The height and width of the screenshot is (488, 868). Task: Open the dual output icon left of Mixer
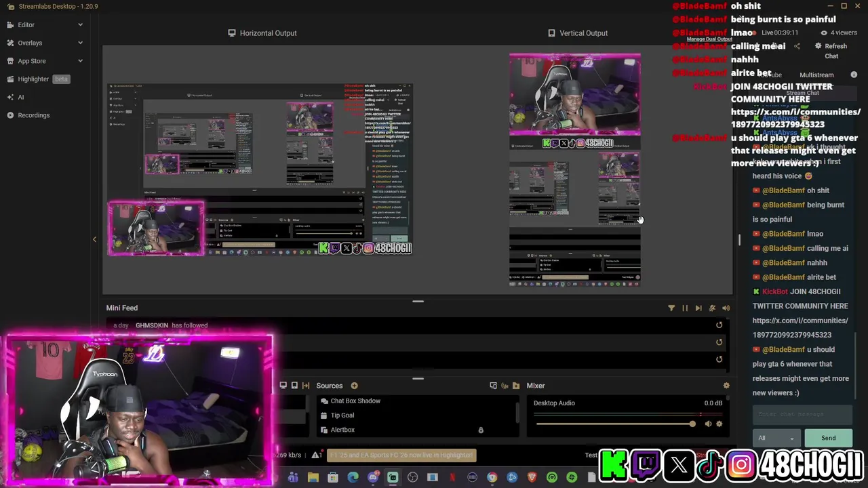493,386
